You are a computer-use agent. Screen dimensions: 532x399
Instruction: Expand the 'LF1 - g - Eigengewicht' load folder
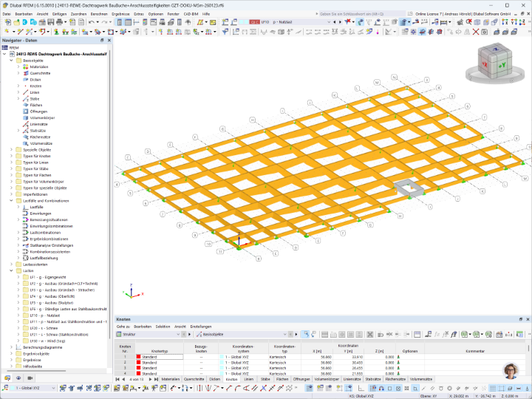coord(18,277)
